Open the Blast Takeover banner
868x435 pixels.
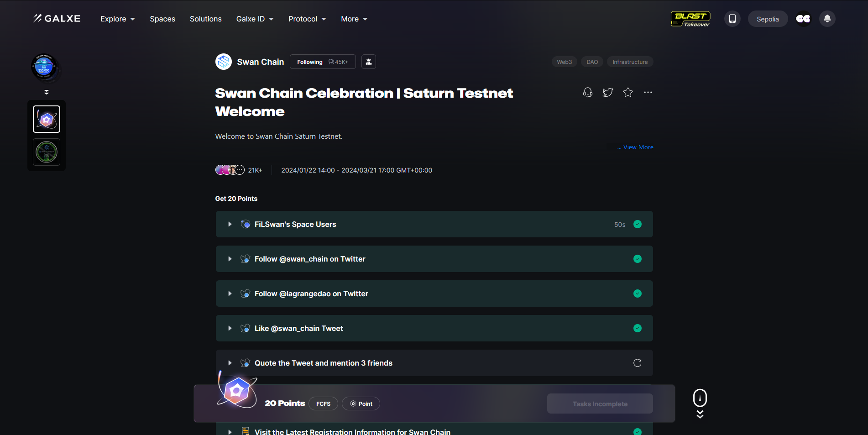pyautogui.click(x=690, y=19)
